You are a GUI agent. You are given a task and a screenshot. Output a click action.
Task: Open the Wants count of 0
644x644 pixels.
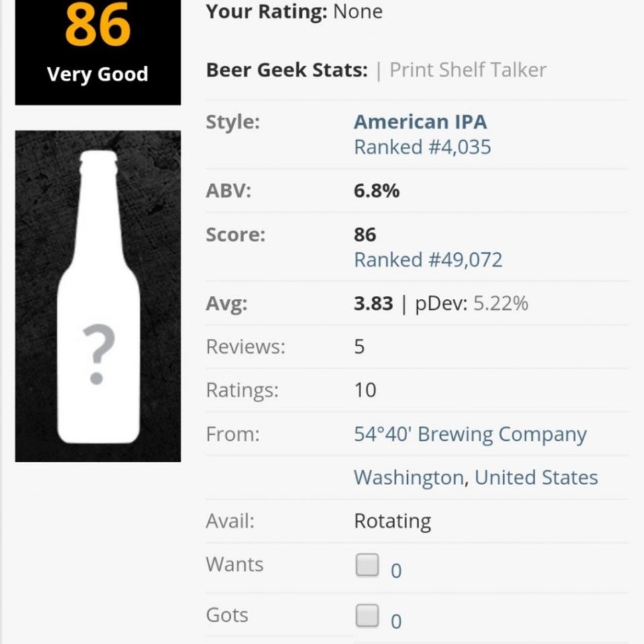(x=396, y=571)
